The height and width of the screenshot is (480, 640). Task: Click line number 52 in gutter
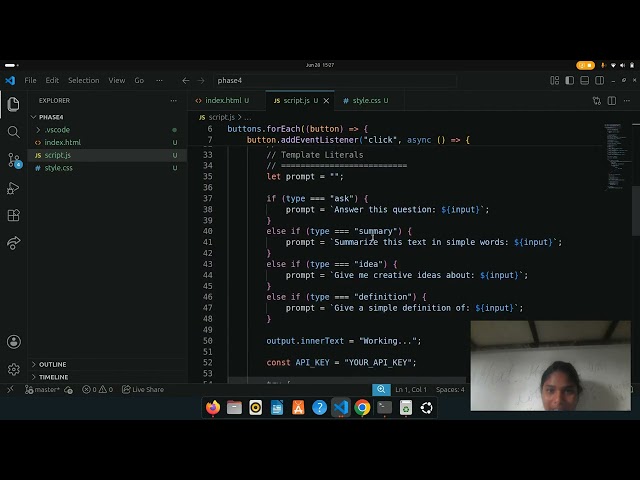coord(208,362)
